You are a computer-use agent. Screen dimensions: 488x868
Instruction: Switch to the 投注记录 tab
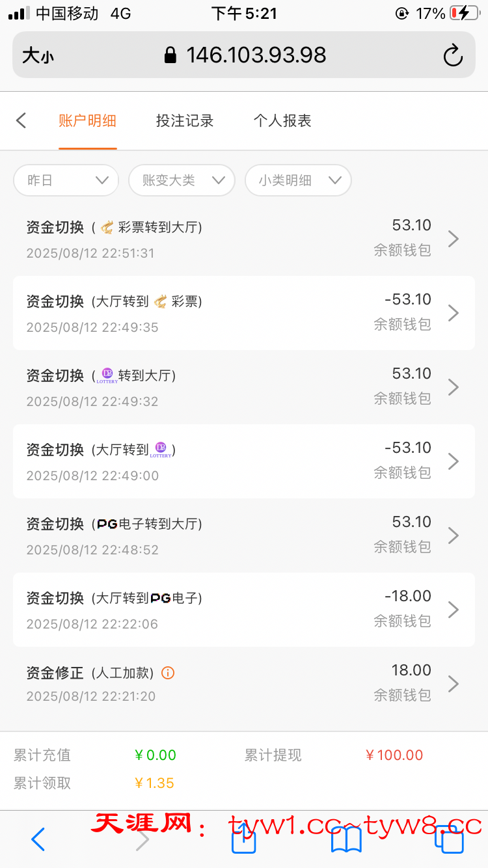click(185, 120)
